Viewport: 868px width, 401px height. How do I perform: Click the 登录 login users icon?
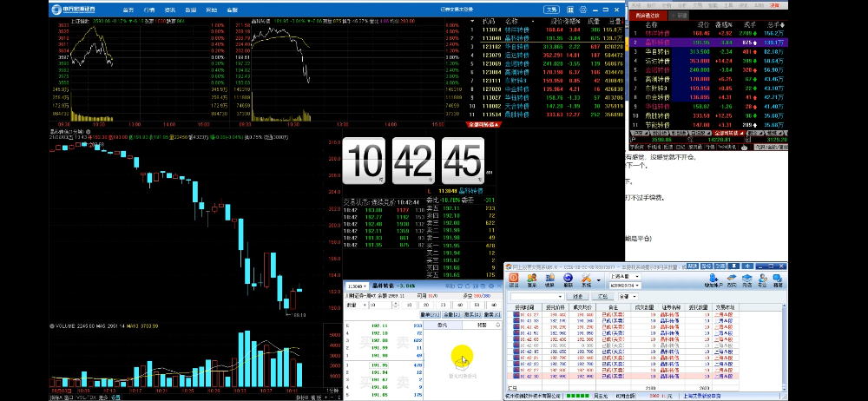tap(532, 281)
